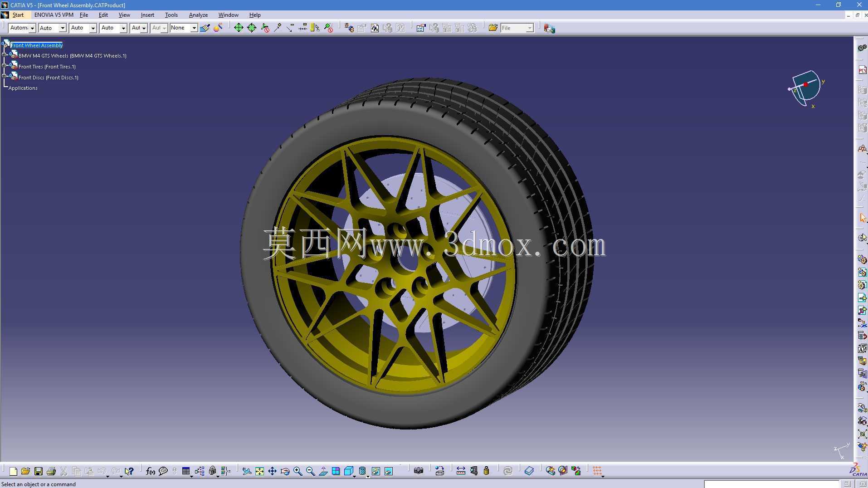This screenshot has height=488, width=868.
Task: Click the Snap icon beside Manipulation
Action: tap(252, 28)
